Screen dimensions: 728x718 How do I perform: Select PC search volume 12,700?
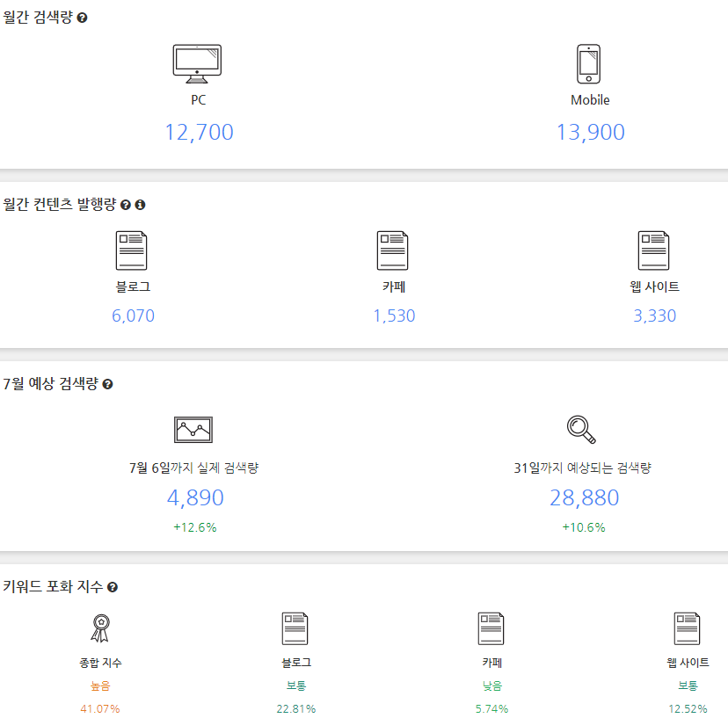tap(200, 133)
